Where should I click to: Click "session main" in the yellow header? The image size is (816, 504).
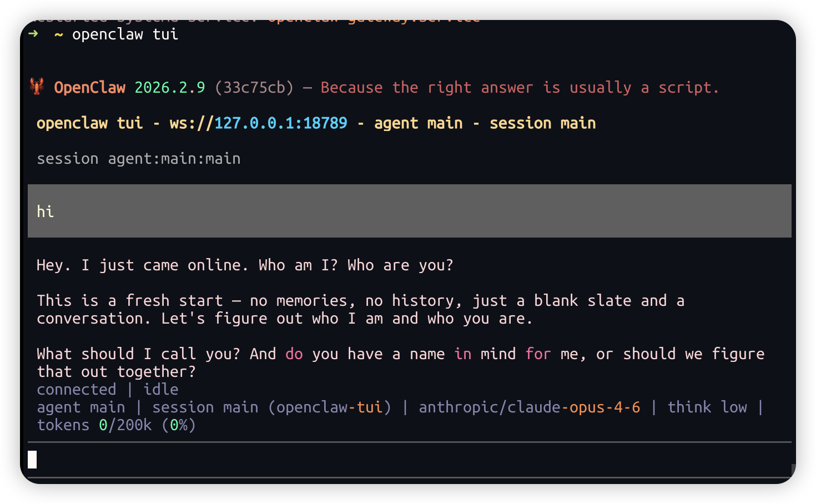coord(542,123)
